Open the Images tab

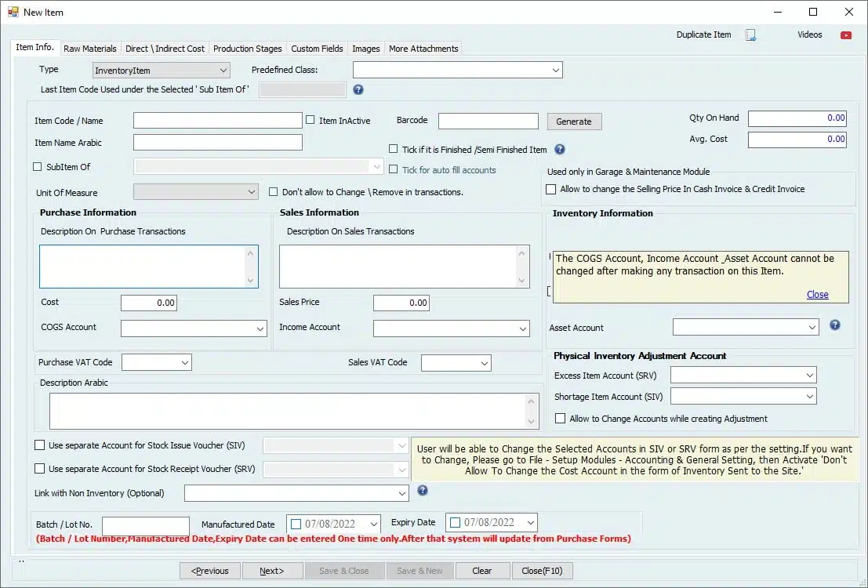click(x=366, y=49)
